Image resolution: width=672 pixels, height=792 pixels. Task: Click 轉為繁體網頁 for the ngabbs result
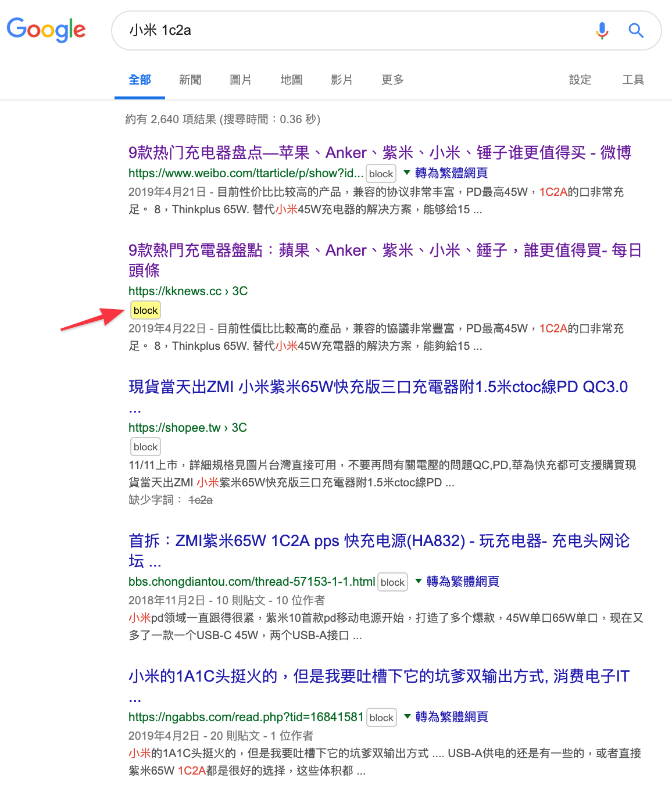click(452, 717)
